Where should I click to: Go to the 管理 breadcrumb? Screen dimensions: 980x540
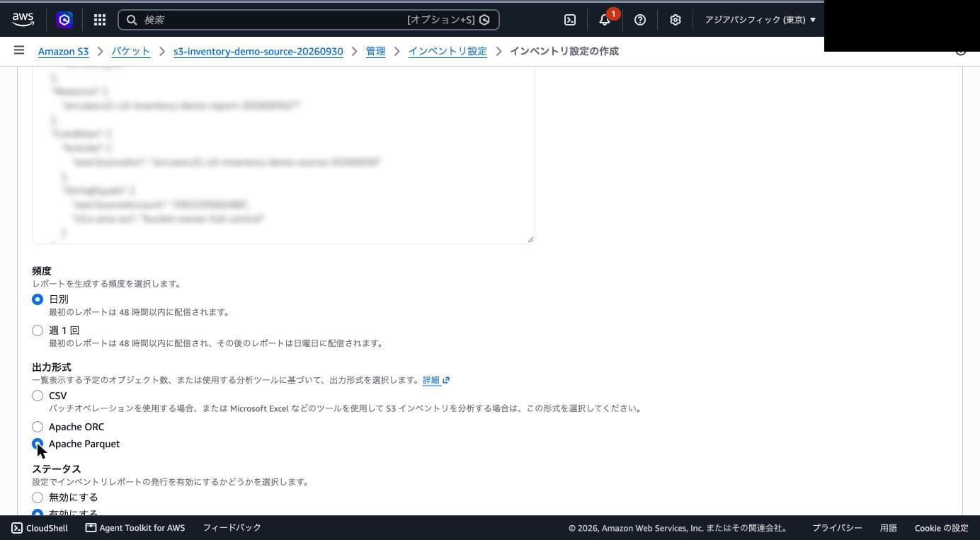[375, 52]
